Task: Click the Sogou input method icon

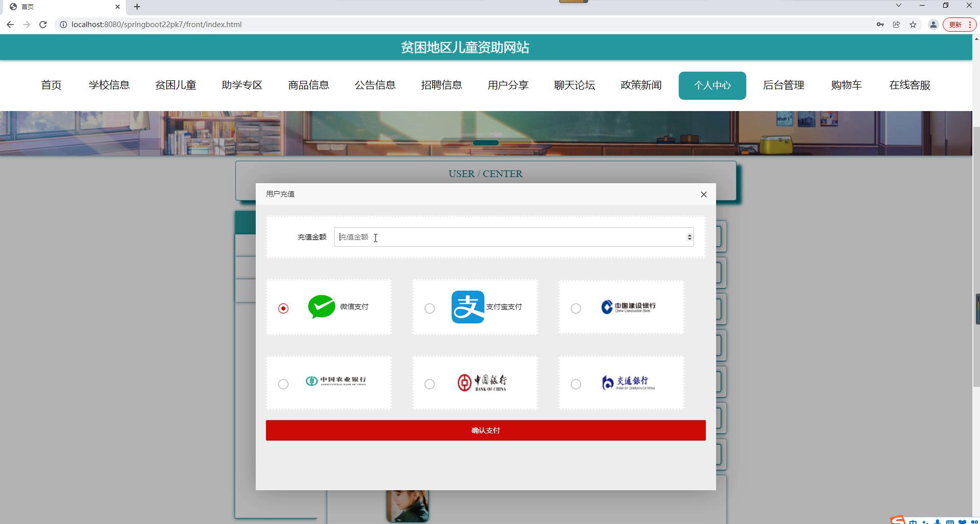Action: click(x=897, y=520)
